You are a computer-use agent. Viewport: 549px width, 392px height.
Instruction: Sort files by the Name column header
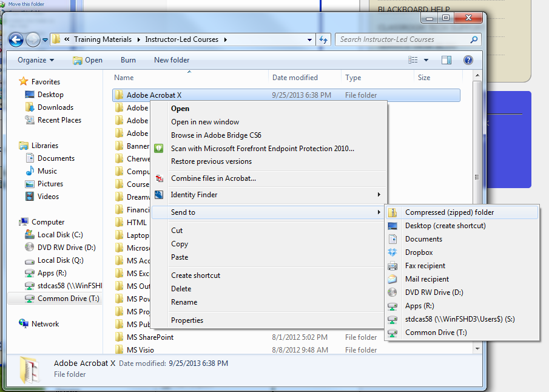pos(124,78)
